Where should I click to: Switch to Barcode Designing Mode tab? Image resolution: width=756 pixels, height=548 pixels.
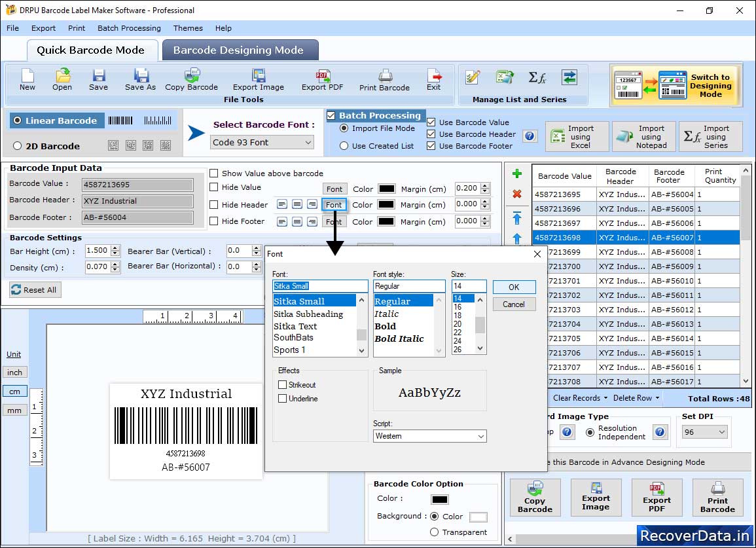(240, 50)
